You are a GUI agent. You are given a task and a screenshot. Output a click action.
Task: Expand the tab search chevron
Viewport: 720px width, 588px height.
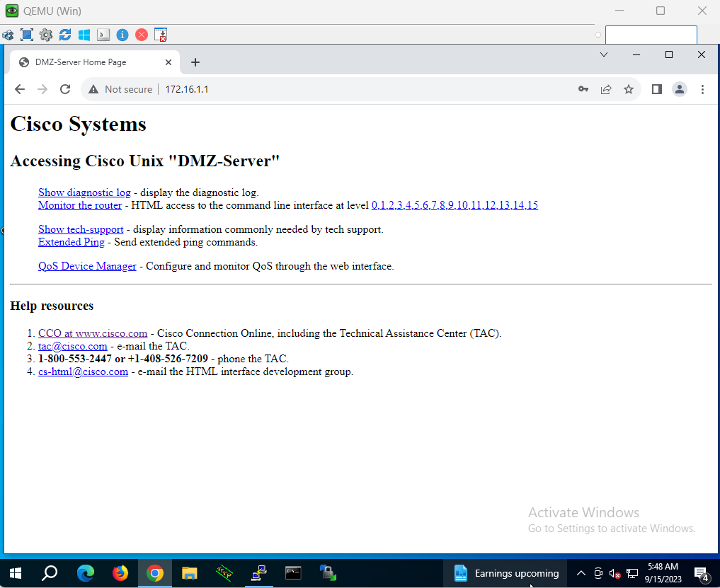coord(604,54)
